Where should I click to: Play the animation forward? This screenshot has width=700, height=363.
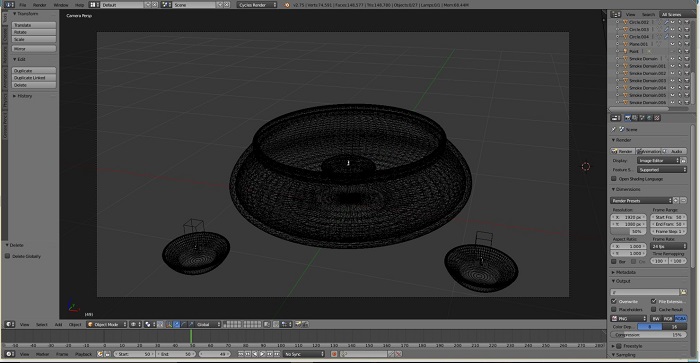pos(262,354)
